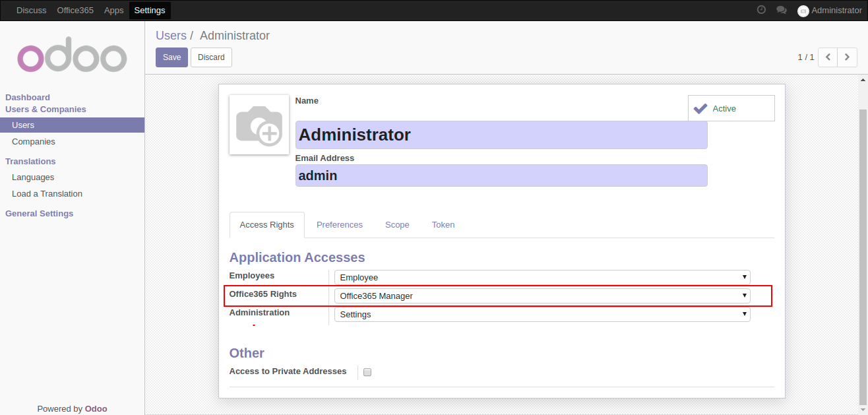Screen dimensions: 868x415
Task: Open the Discuss menu
Action: point(32,11)
